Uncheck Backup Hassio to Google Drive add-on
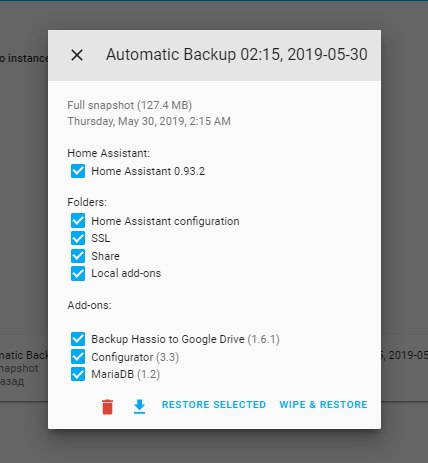The width and height of the screenshot is (428, 463). point(78,339)
